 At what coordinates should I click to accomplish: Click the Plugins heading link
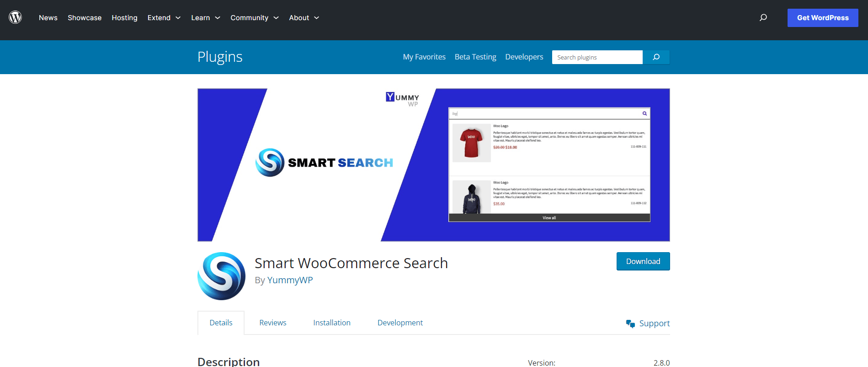(220, 57)
